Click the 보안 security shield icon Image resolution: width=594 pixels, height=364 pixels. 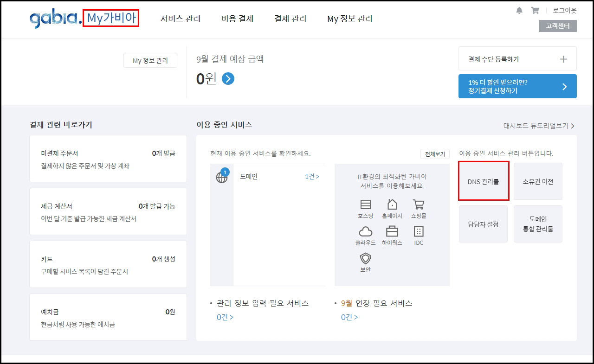(x=366, y=258)
